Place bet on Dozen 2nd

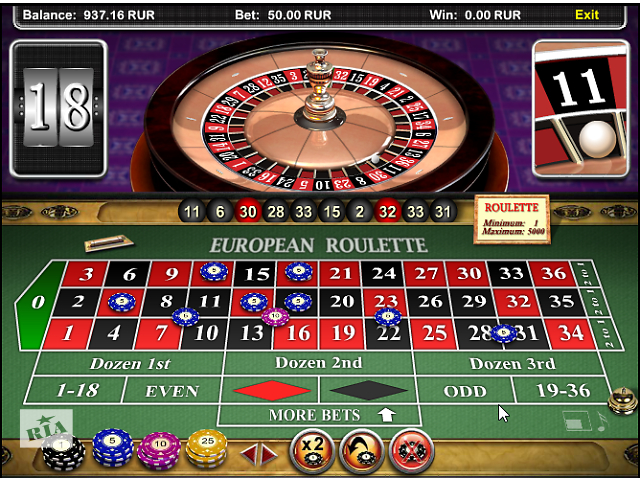click(319, 363)
